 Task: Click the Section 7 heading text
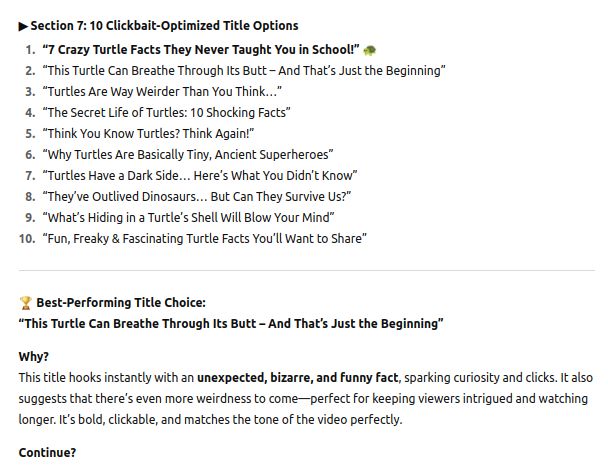[164, 26]
